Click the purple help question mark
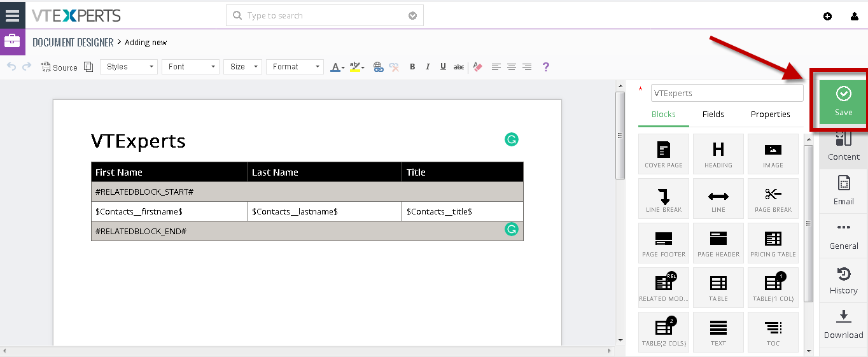Image resolution: width=868 pixels, height=357 pixels. tap(545, 67)
